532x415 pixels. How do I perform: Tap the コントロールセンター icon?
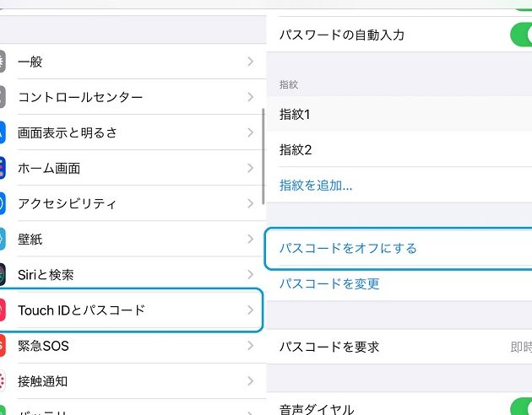click(x=3, y=97)
